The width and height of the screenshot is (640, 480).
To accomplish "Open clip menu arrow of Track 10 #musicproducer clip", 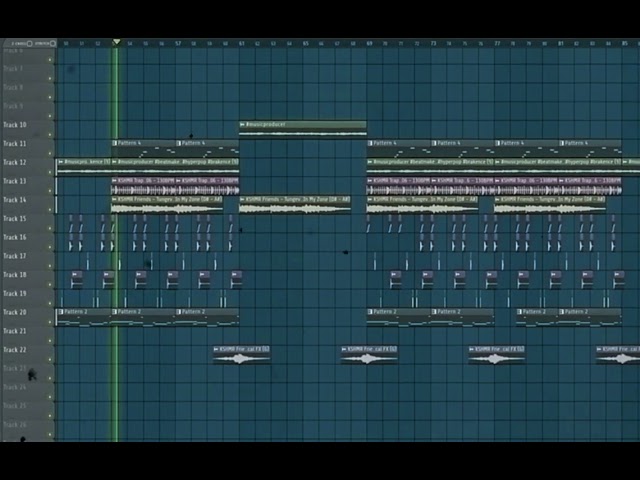I will pyautogui.click(x=242, y=124).
